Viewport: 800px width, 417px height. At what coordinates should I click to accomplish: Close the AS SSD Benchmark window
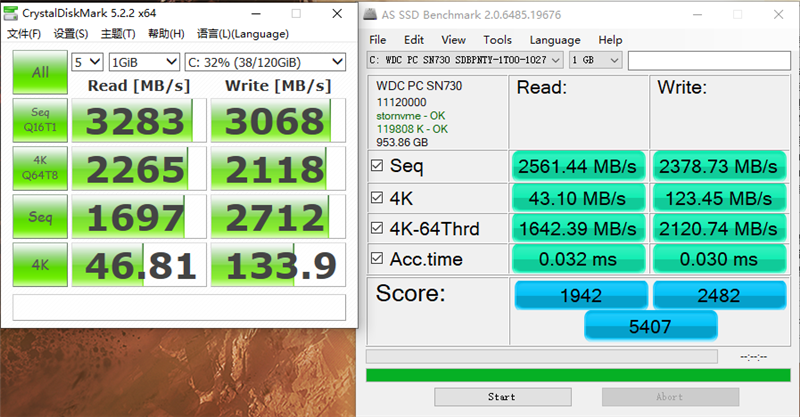(778, 14)
